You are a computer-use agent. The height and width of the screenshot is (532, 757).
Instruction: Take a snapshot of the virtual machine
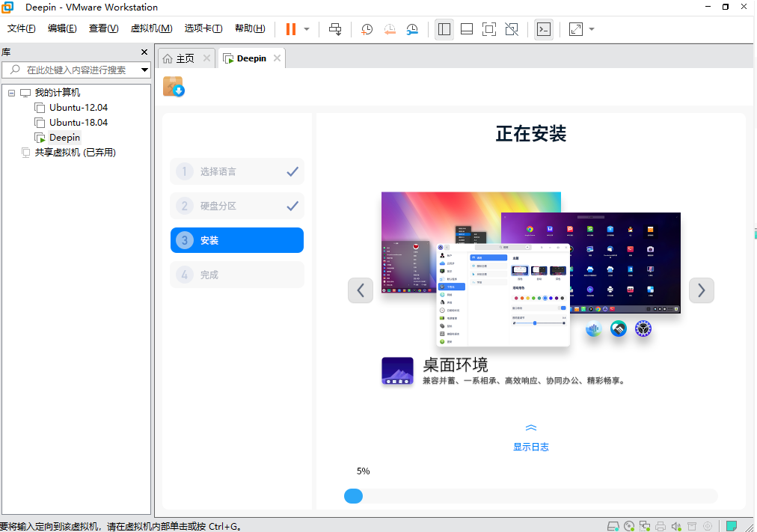[367, 29]
